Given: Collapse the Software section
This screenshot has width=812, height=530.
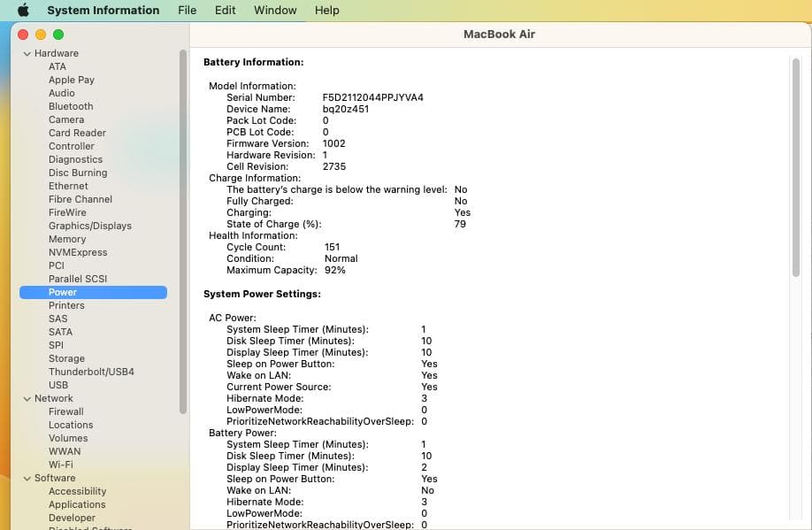Looking at the screenshot, I should pyautogui.click(x=27, y=478).
